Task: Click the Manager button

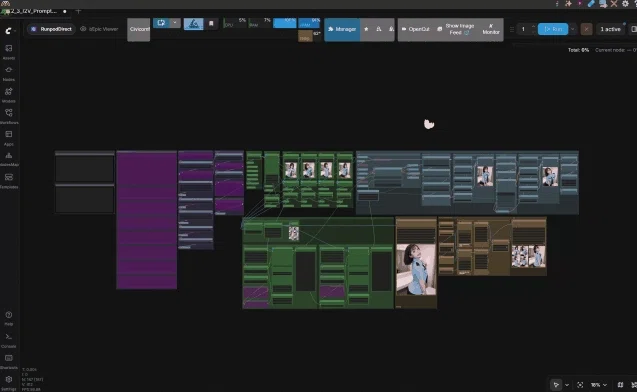Action: click(342, 29)
